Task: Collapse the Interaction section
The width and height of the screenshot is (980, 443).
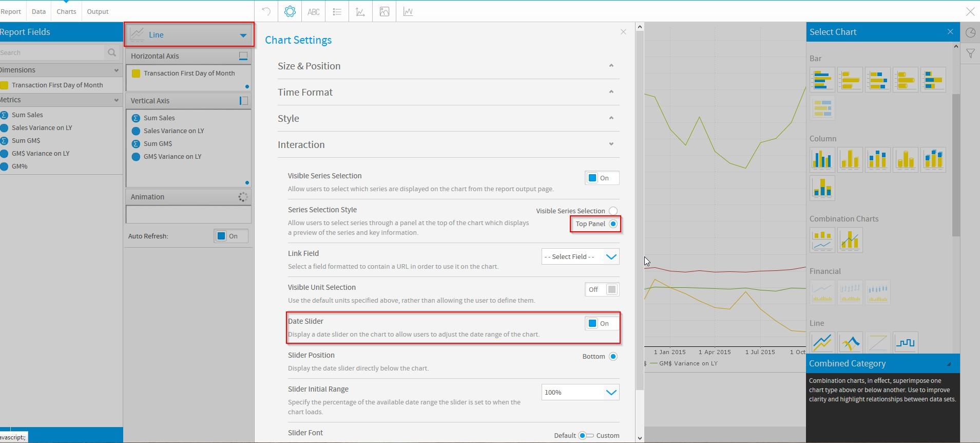Action: pyautogui.click(x=449, y=144)
